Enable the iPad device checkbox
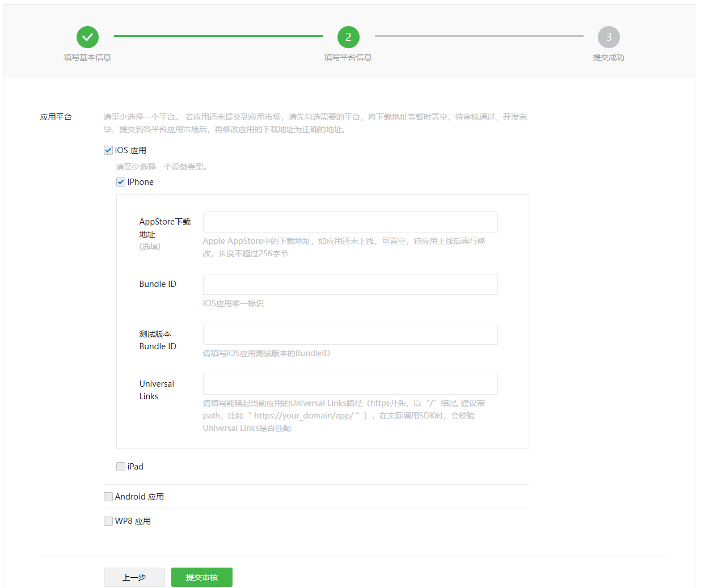Viewport: 705px width, 588px height. pyautogui.click(x=121, y=467)
